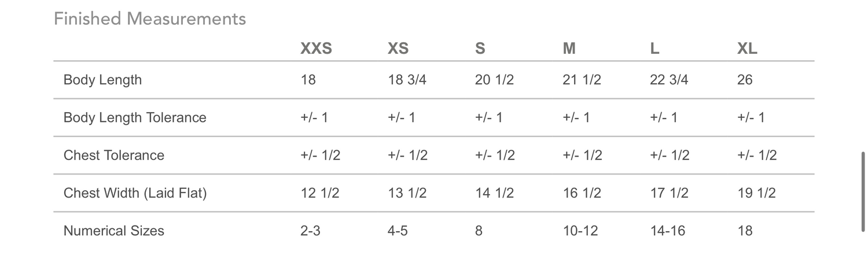Select the L size column header
Image resolution: width=868 pixels, height=260 pixels.
654,49
